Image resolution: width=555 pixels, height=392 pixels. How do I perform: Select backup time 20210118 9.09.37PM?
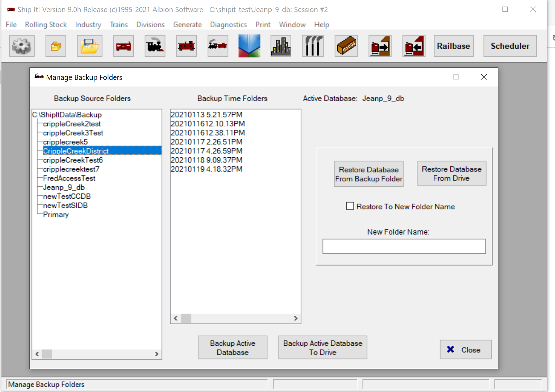(207, 160)
